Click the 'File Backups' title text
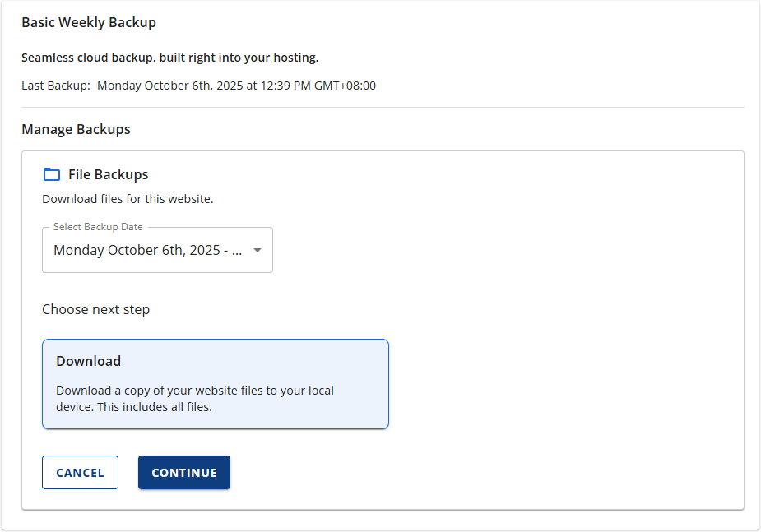 108,174
